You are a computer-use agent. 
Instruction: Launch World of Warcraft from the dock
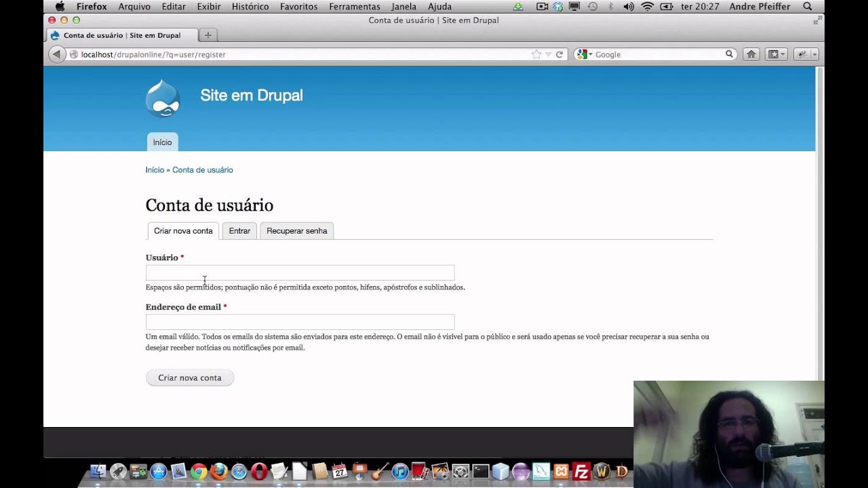point(601,471)
